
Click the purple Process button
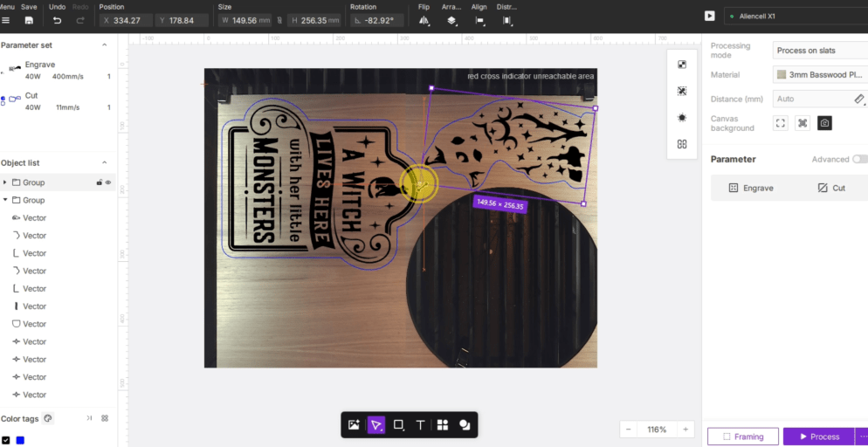pyautogui.click(x=817, y=437)
